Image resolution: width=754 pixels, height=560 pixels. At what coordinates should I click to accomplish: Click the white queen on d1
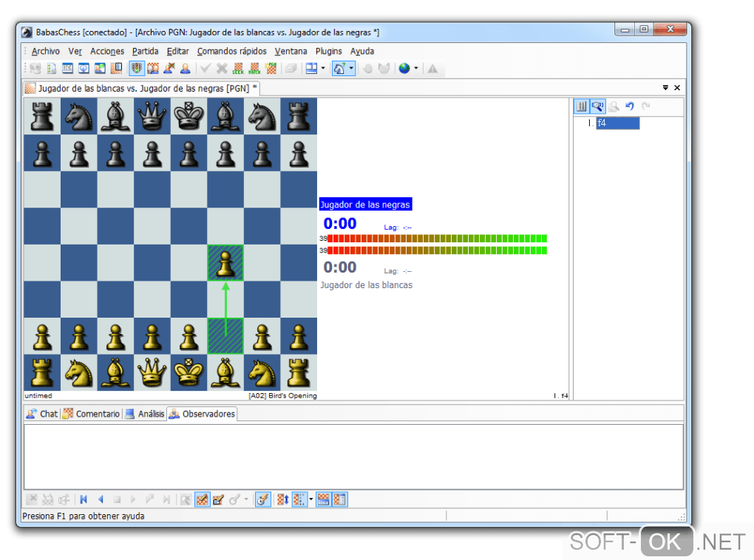[x=152, y=372]
